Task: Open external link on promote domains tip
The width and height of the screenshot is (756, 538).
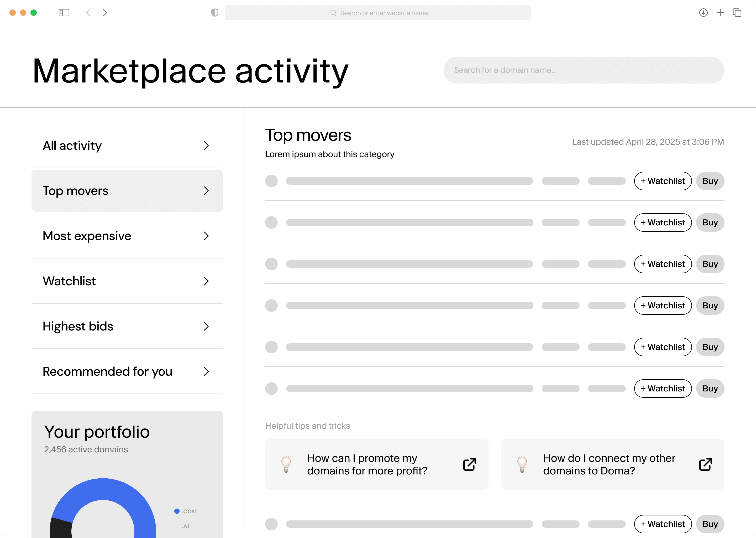Action: [469, 464]
